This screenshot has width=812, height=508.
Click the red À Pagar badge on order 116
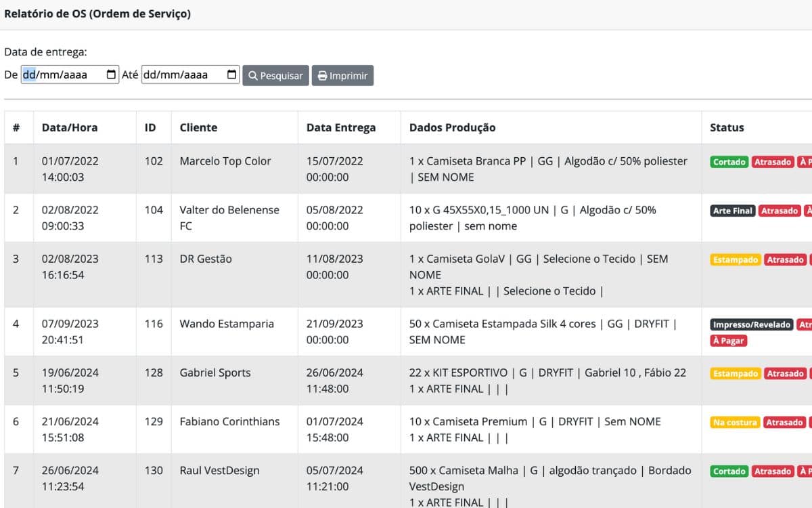(728, 341)
